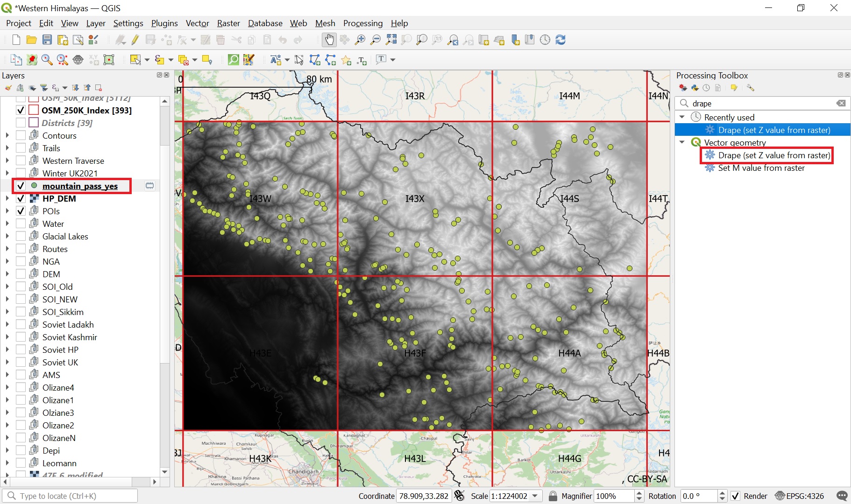Open messages log speech bubble icon
The height and width of the screenshot is (504, 851).
(x=842, y=496)
